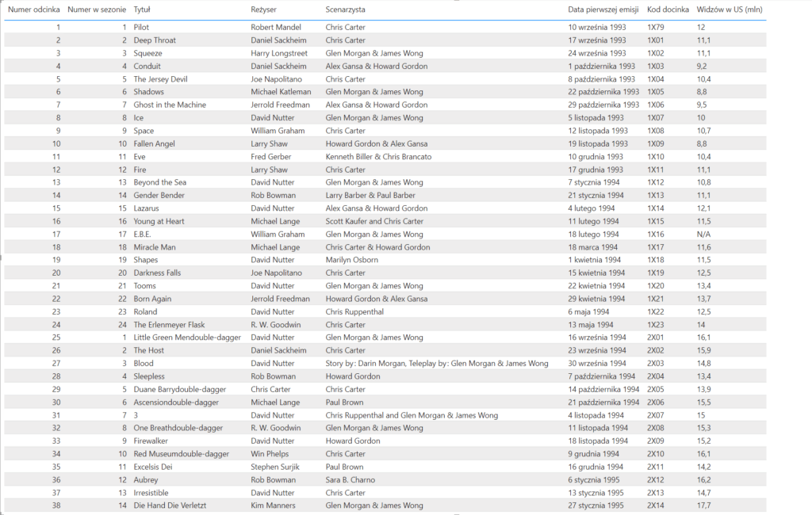Viewport: 812px width, 515px height.
Task: Select date 10 września 1993
Action: pos(597,28)
